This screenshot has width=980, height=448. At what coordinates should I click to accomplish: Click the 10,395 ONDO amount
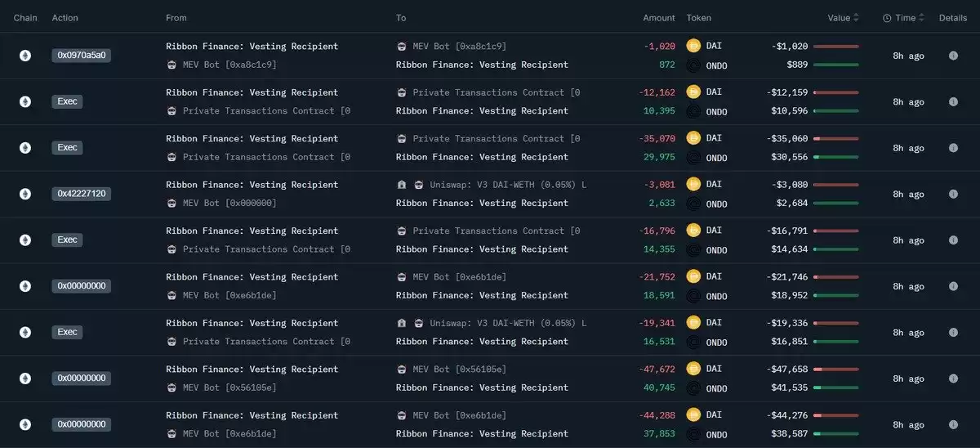[x=659, y=111]
